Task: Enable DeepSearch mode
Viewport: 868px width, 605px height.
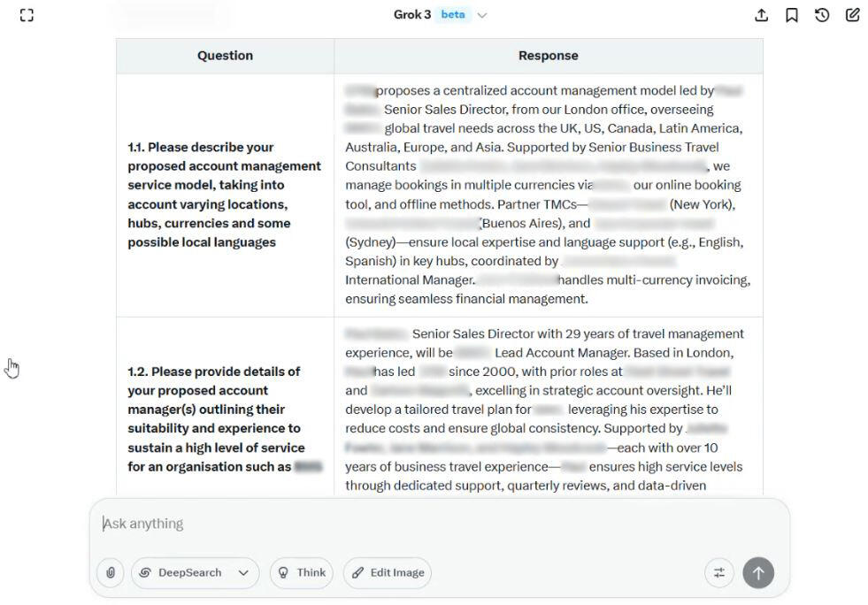Action: 186,573
